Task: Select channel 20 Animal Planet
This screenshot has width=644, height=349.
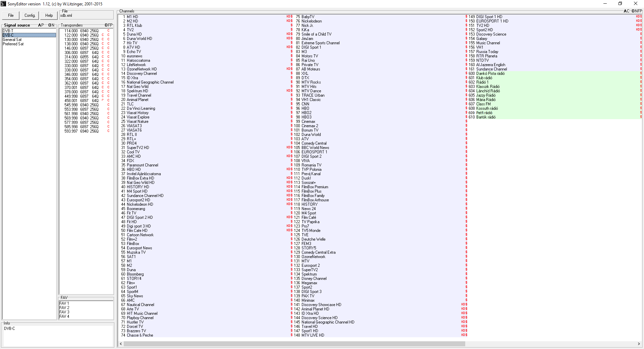Action: click(x=206, y=100)
